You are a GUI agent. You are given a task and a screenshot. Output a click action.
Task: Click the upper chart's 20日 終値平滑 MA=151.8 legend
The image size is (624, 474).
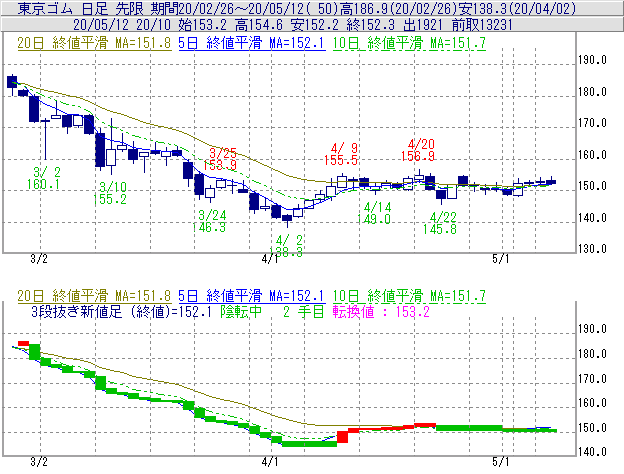click(94, 43)
